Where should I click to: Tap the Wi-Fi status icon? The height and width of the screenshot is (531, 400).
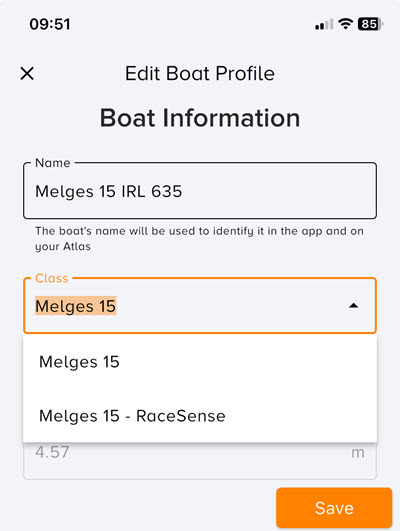click(345, 24)
